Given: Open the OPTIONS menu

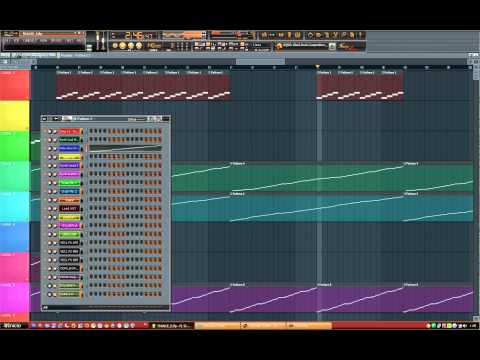Looking at the screenshot, I should point(57,41).
